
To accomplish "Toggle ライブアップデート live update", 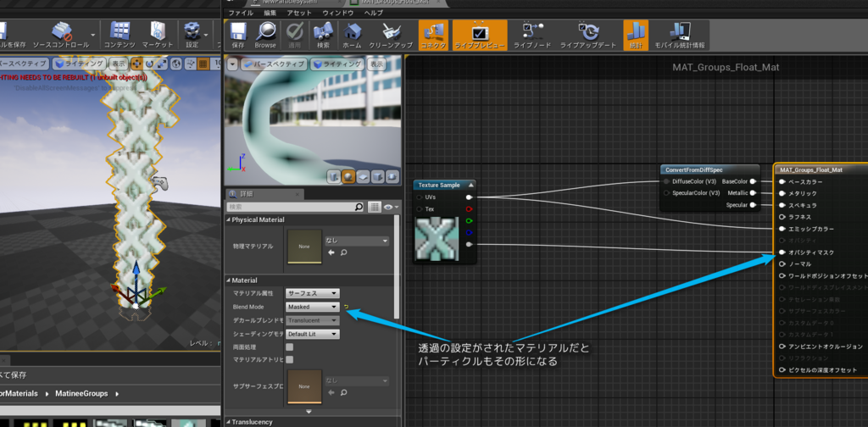I will tap(588, 36).
